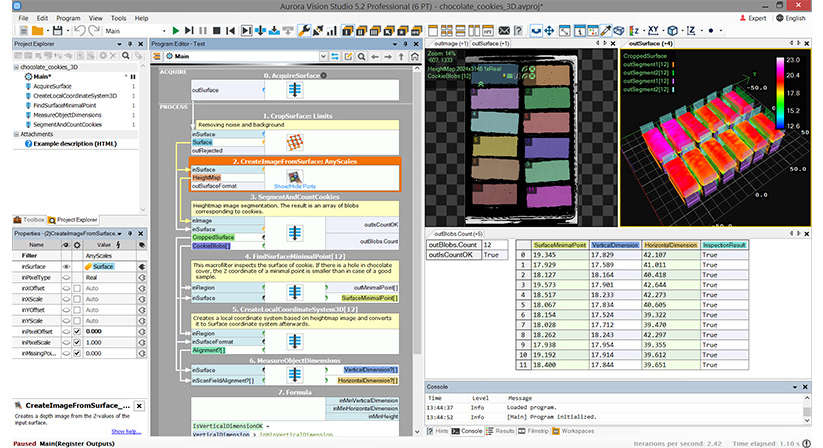Open Example description (HTML) attachment
The image size is (823, 448).
click(75, 144)
